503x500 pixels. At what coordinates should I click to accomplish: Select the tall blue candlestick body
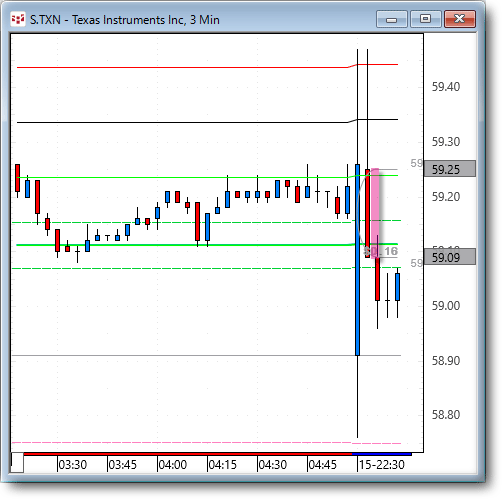(357, 260)
